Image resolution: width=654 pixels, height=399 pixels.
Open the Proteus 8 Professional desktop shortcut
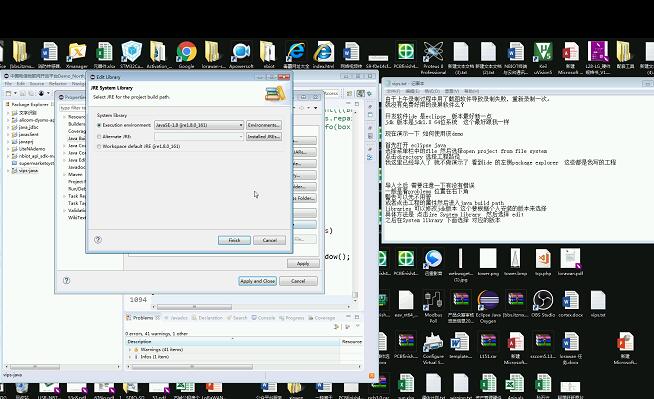(x=433, y=57)
